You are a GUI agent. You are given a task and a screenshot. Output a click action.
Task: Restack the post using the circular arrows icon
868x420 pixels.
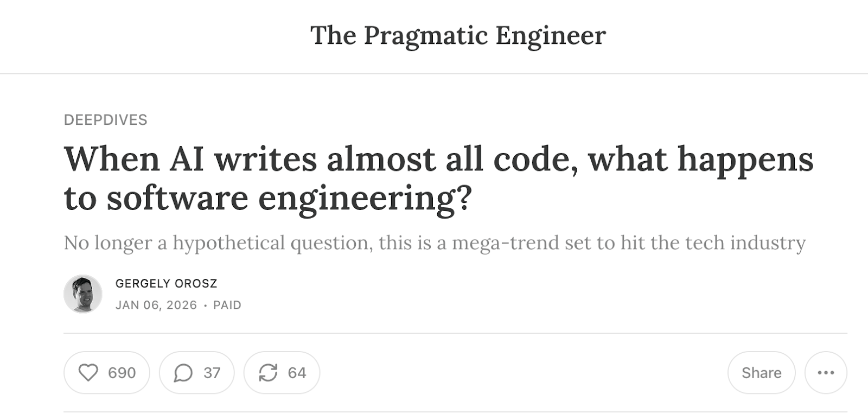(268, 373)
